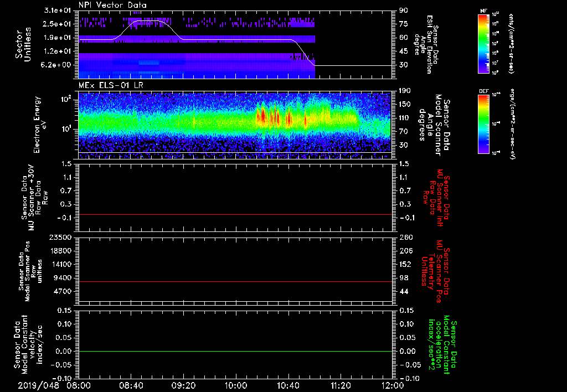Select the 10:00 time axis label

coord(236,384)
